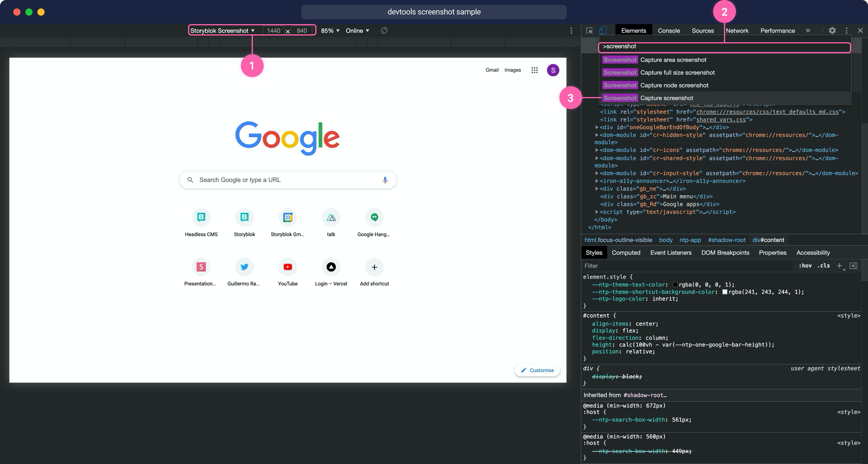Open the talk shortcut
The image size is (868, 464).
pyautogui.click(x=331, y=223)
